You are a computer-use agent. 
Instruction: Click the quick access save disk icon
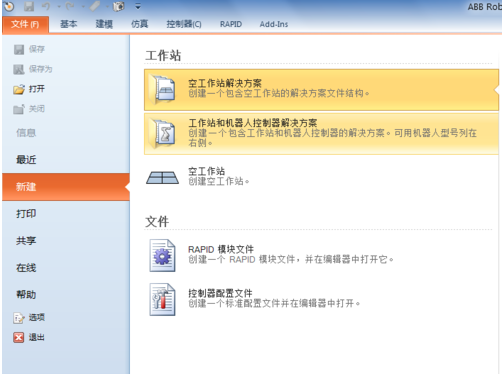click(x=29, y=6)
